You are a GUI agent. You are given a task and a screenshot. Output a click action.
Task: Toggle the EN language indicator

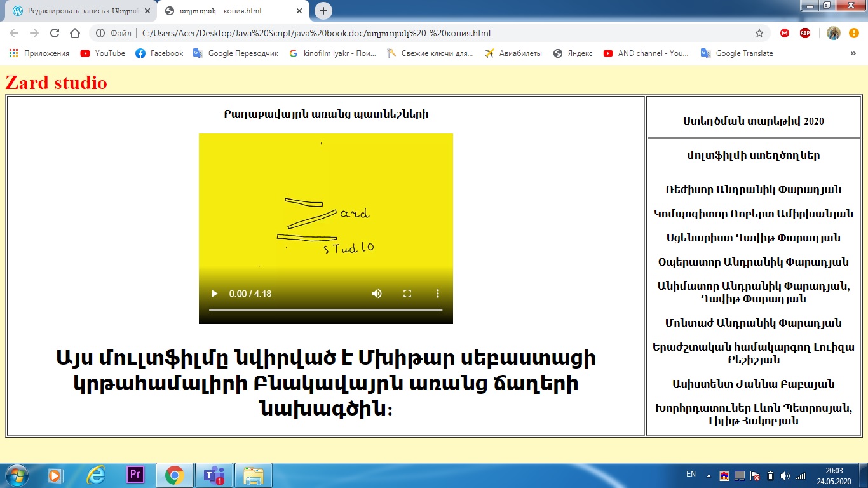691,474
